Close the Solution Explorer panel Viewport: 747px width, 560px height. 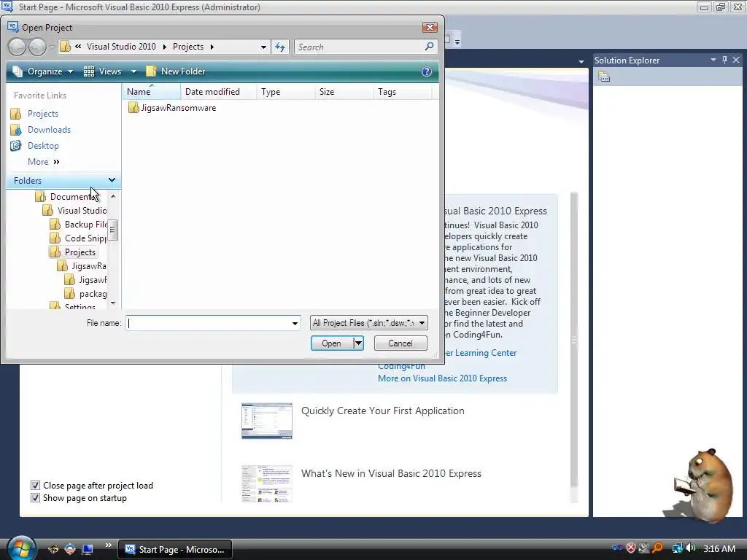coord(736,60)
